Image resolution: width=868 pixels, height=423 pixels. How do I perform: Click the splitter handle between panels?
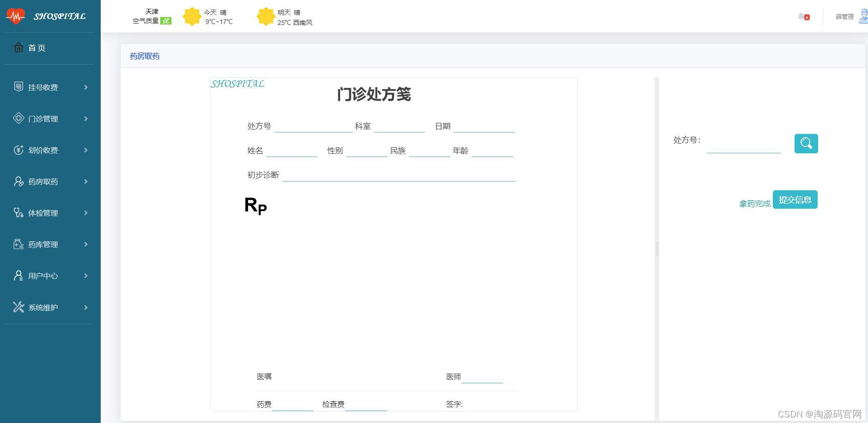(x=657, y=248)
